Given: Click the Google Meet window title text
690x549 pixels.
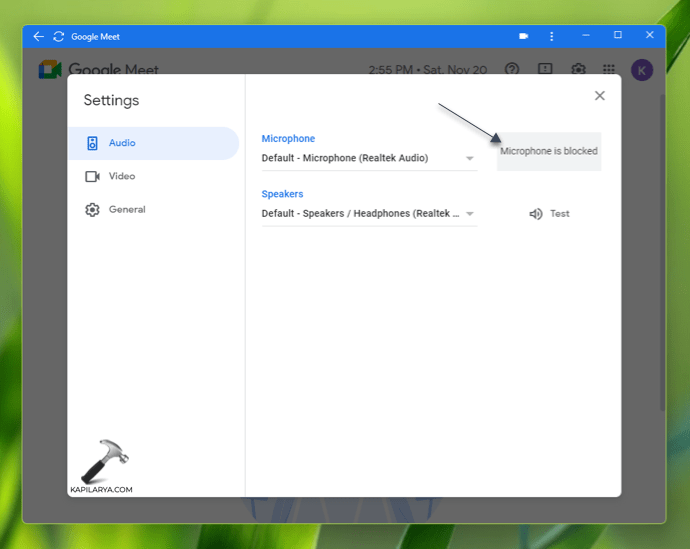Looking at the screenshot, I should click(x=95, y=37).
